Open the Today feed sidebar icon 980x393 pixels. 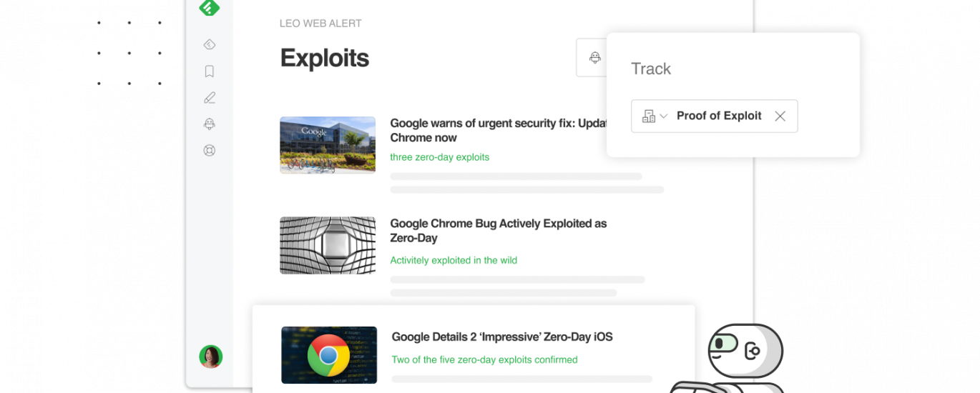(x=210, y=45)
